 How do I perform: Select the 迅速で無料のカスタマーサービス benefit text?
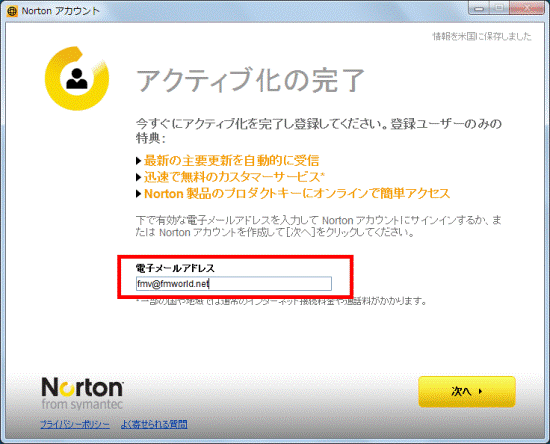coord(234,177)
